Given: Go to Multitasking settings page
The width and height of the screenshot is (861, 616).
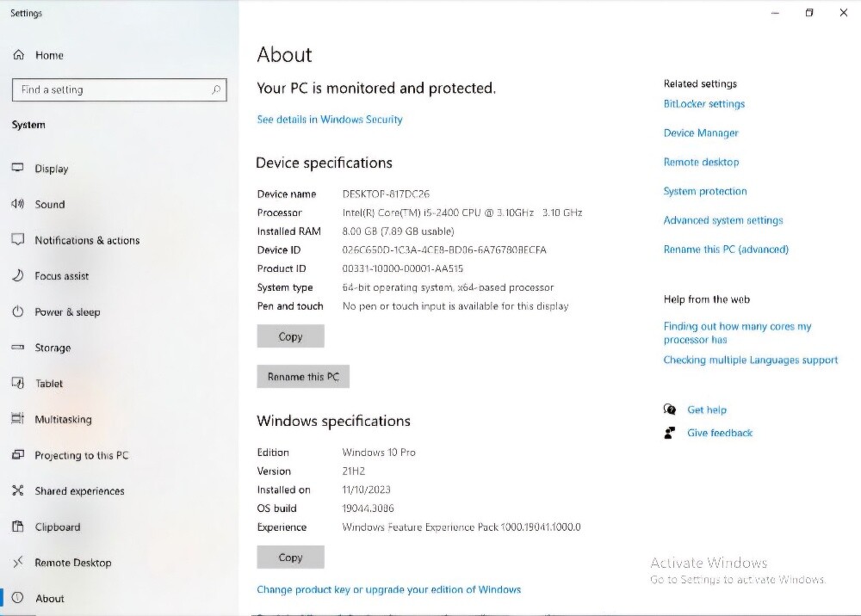Looking at the screenshot, I should click(63, 419).
